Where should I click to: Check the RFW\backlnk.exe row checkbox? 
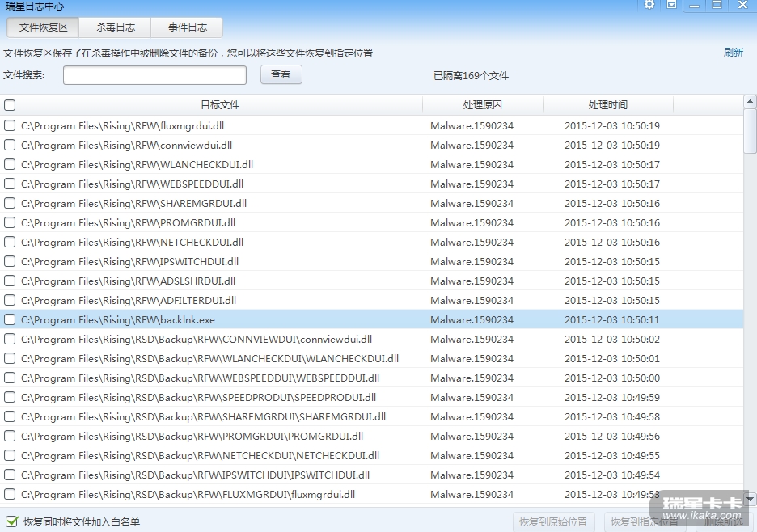tap(10, 319)
